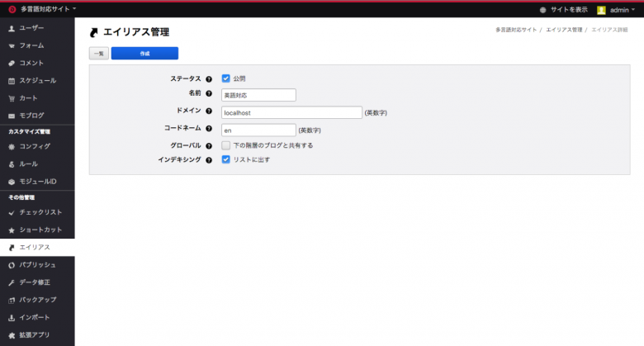Click the 一覧 button
Image resolution: width=644 pixels, height=346 pixels.
click(98, 54)
